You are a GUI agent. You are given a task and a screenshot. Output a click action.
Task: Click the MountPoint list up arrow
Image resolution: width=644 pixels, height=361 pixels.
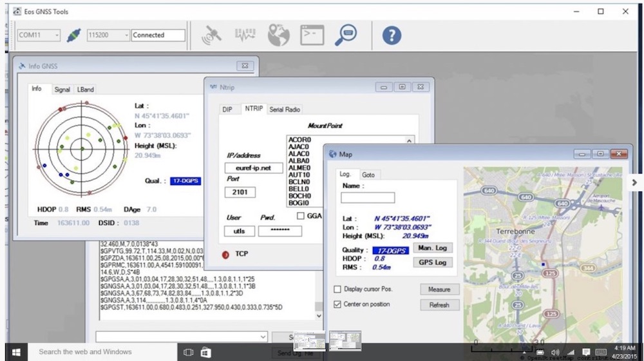click(x=409, y=141)
